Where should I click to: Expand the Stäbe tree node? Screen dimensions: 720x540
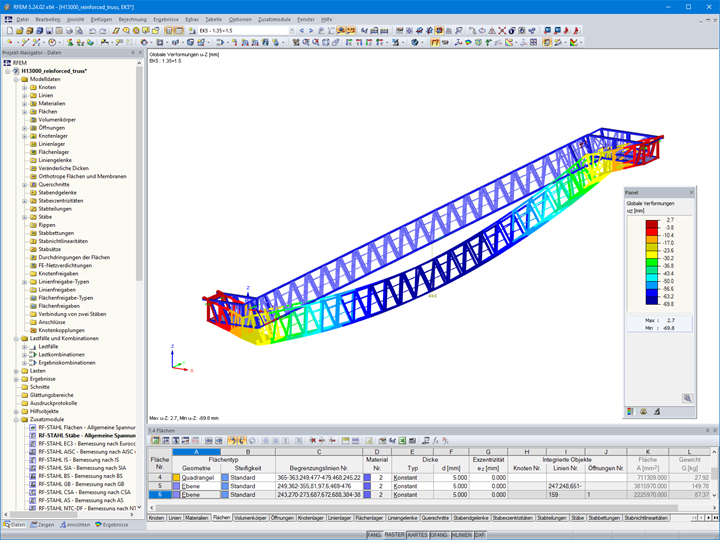(24, 217)
